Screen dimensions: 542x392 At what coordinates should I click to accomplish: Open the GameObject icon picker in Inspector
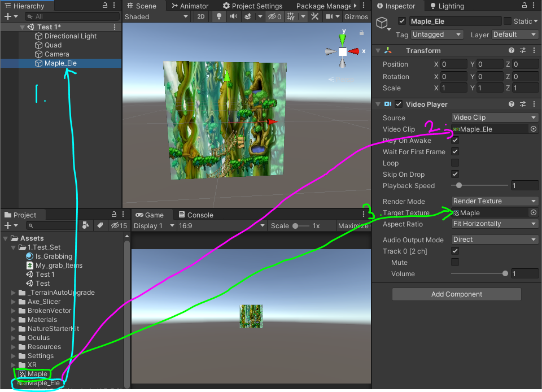(x=383, y=24)
